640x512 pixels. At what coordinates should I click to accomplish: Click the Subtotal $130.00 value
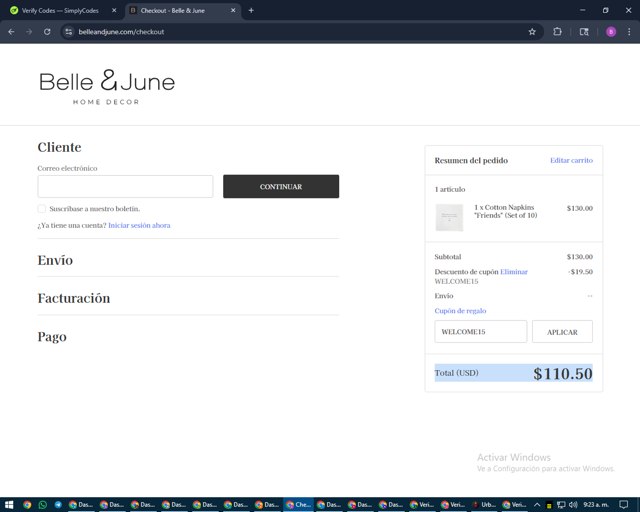point(580,257)
